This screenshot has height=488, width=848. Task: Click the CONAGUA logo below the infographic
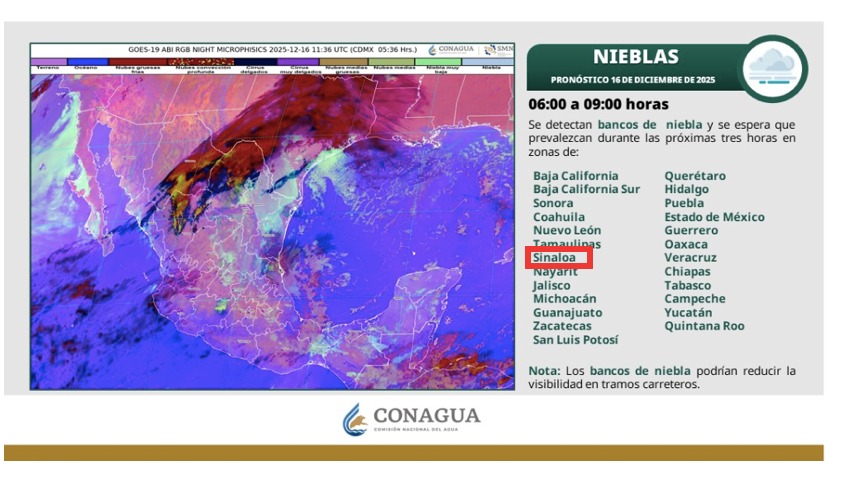pos(412,419)
